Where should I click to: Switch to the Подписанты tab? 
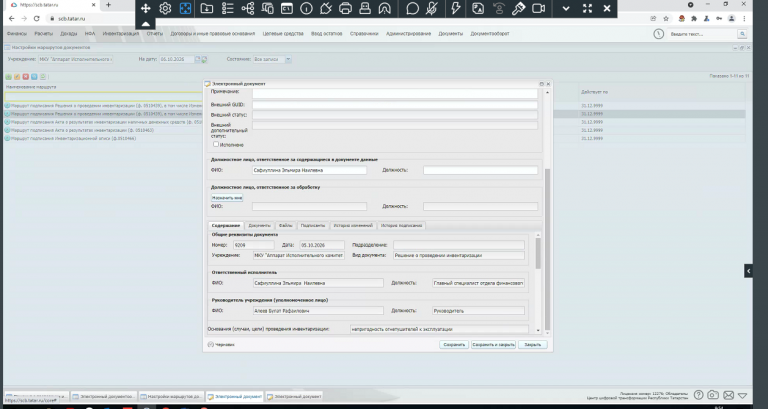pyautogui.click(x=313, y=225)
